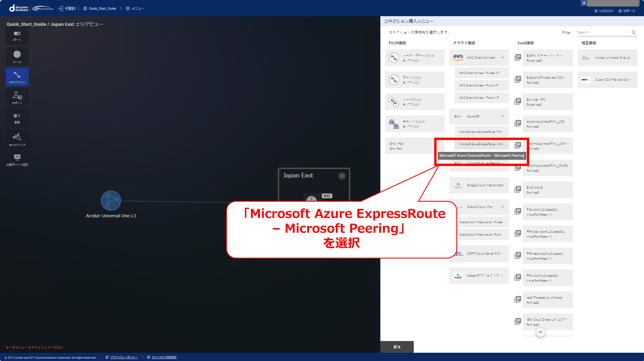Click the round down-chevron button under XaaS list
The image size is (644, 361).
point(540,332)
